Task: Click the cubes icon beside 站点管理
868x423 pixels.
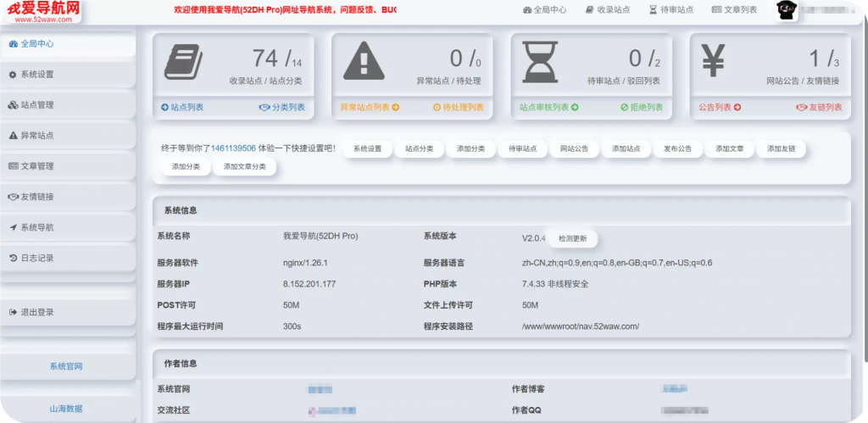Action: click(13, 104)
